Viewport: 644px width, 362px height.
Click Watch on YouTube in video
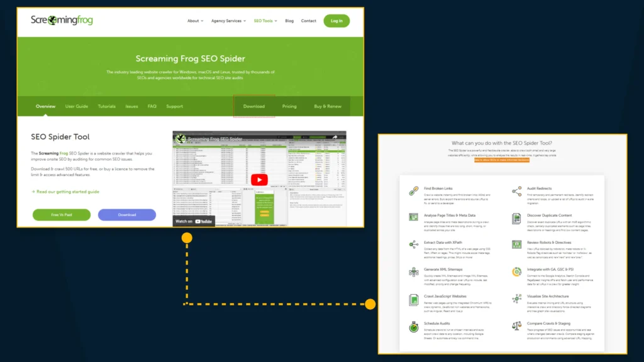(194, 221)
